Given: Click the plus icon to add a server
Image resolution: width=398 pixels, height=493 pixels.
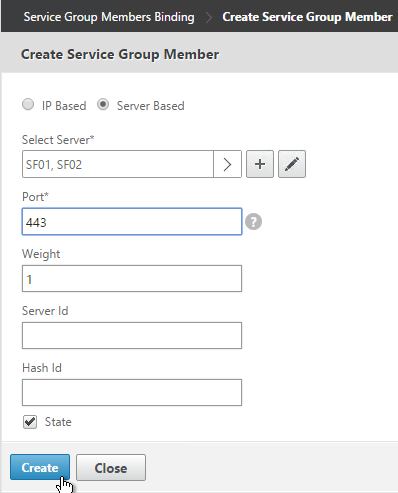Looking at the screenshot, I should [260, 164].
